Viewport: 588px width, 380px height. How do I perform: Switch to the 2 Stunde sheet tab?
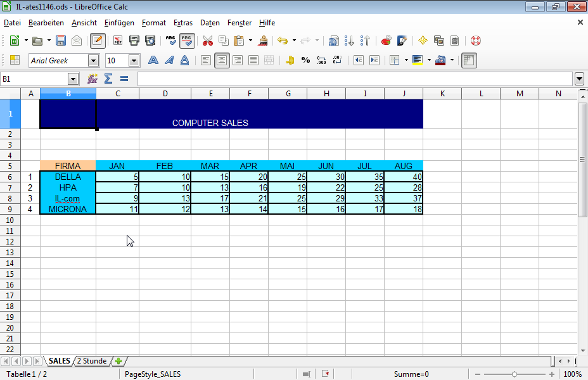pyautogui.click(x=92, y=361)
